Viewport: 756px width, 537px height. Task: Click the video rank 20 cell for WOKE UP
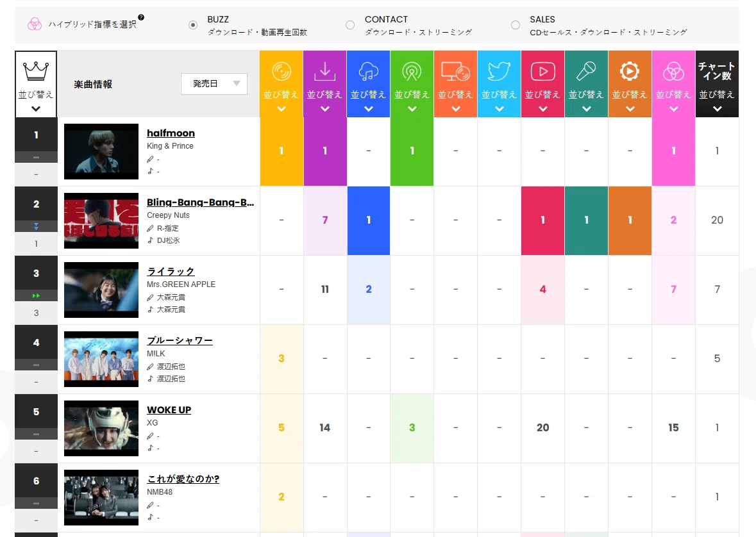coord(543,427)
